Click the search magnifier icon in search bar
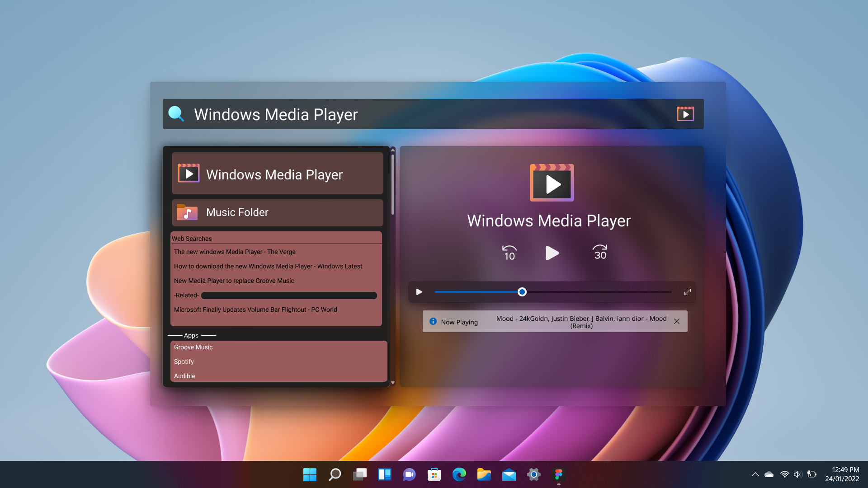868x488 pixels. tap(176, 114)
